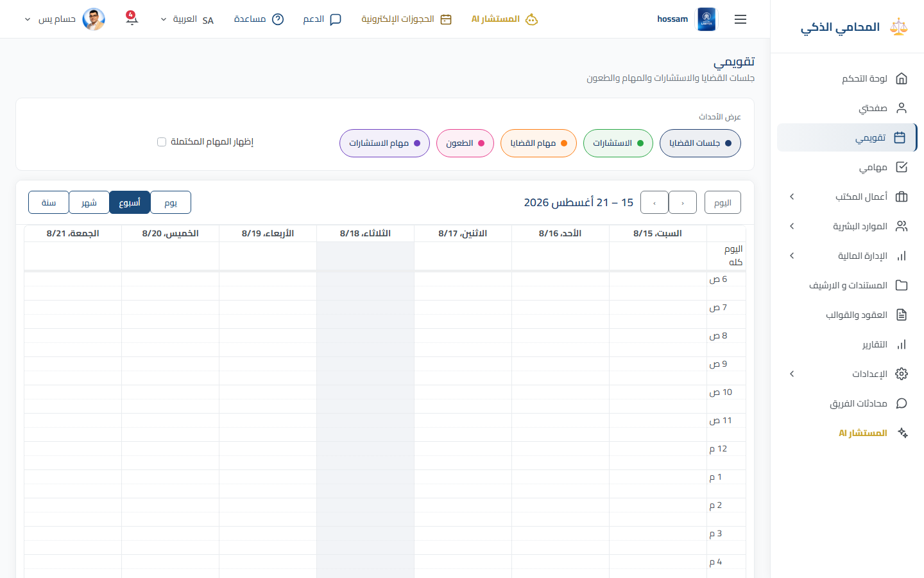The height and width of the screenshot is (578, 924).
Task: Expand الإدارة المالية submenu chevron
Action: coord(792,256)
